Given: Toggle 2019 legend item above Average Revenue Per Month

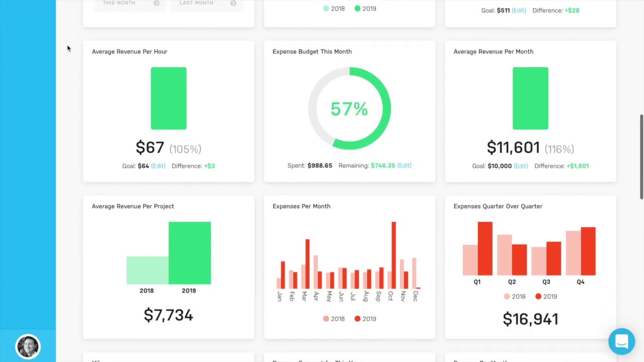Looking at the screenshot, I should pyautogui.click(x=365, y=9).
